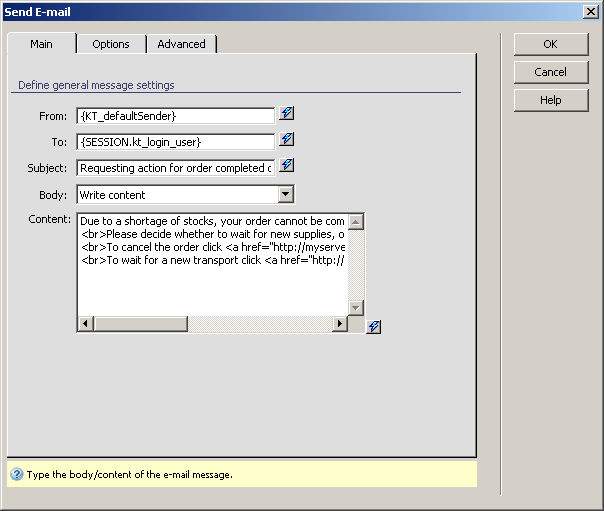The height and width of the screenshot is (511, 604).
Task: Click the Content box scroll down arrow
Action: (x=356, y=307)
